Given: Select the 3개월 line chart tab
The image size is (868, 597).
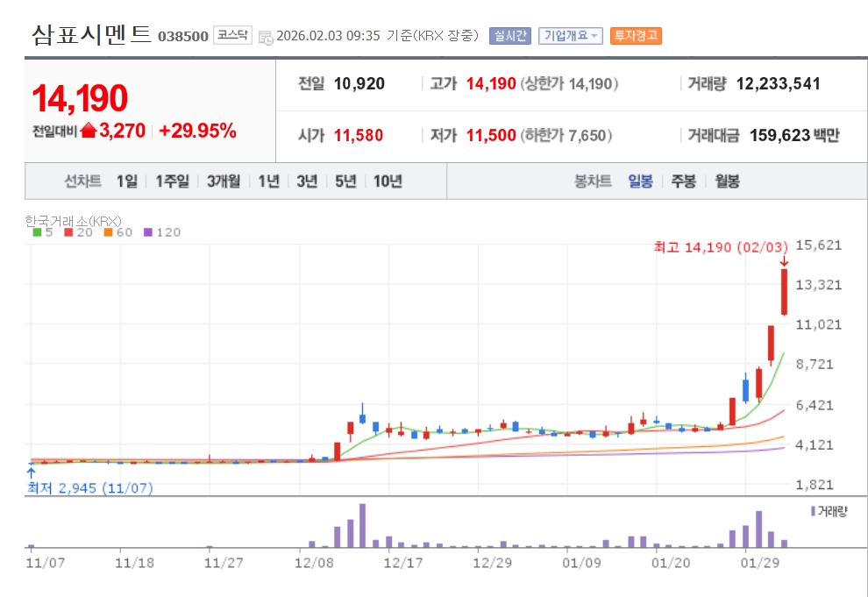Looking at the screenshot, I should point(224,181).
